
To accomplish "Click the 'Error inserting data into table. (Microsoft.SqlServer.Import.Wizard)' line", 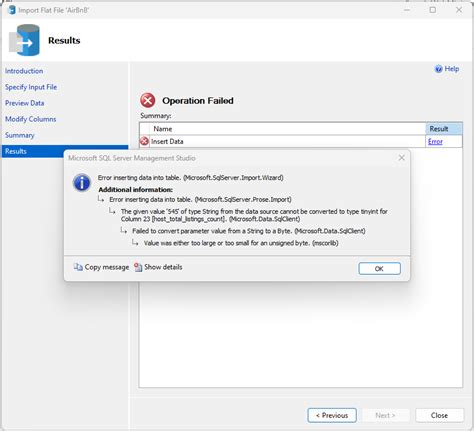I will click(x=191, y=178).
